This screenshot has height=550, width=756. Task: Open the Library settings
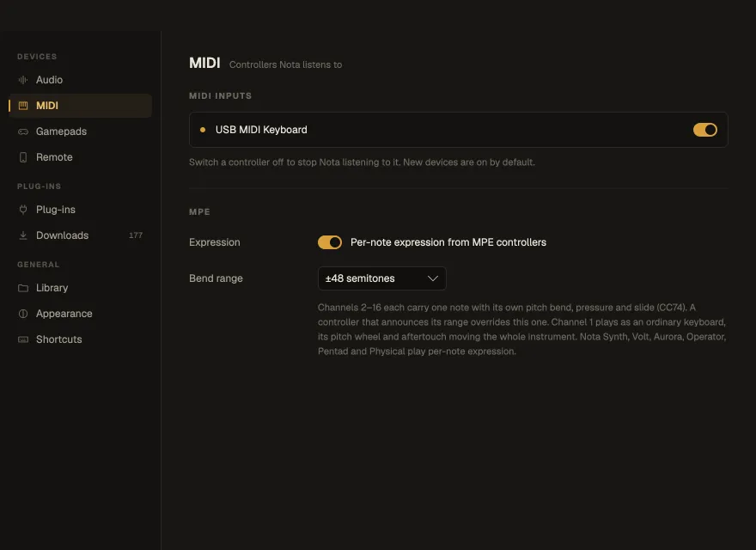81,288
